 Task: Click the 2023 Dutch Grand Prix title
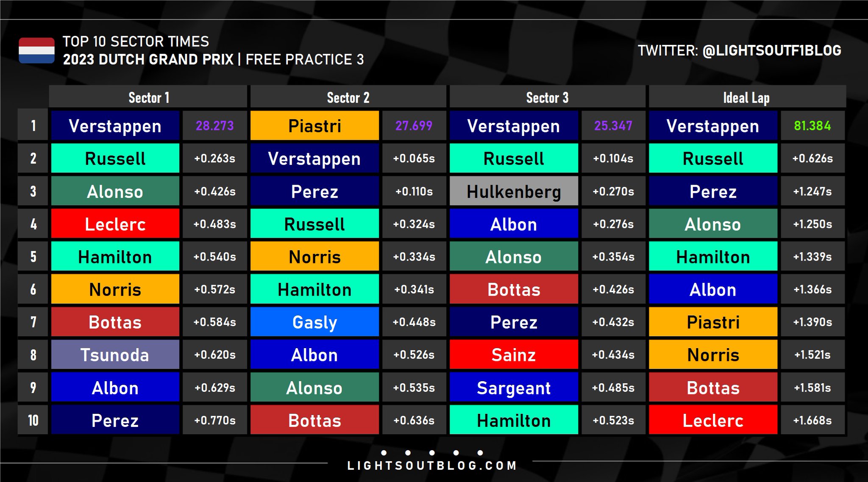148,59
